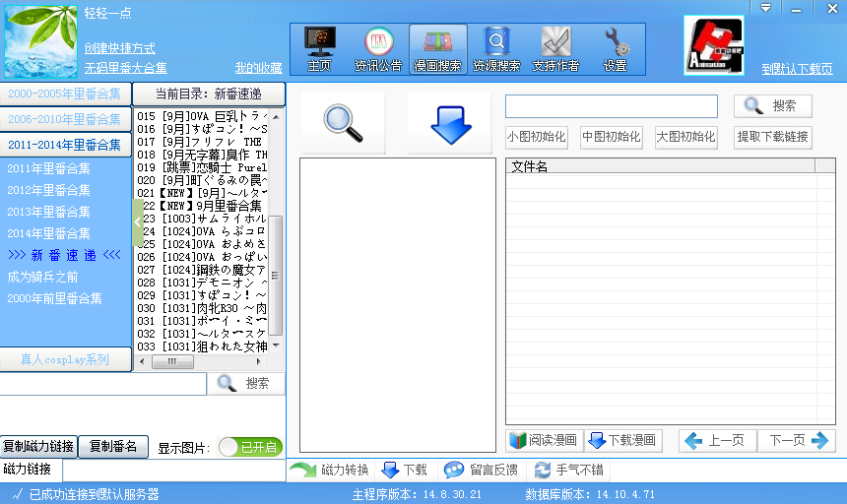Open 支持作者 support author
The image size is (847, 504).
pos(555,49)
